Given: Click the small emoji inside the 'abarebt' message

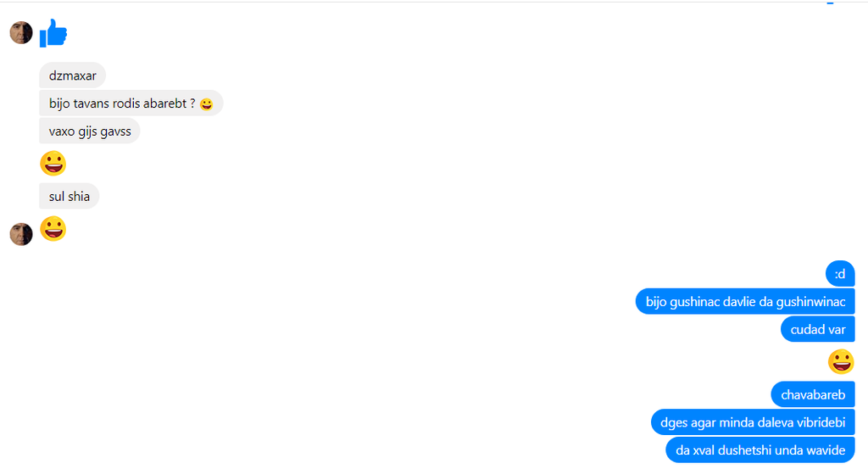Looking at the screenshot, I should pyautogui.click(x=207, y=104).
